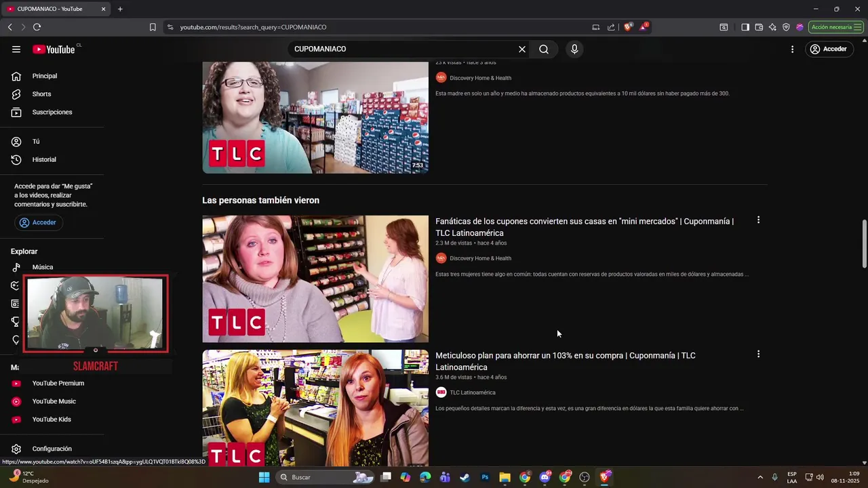868x488 pixels.
Task: Click the top video thumbnail showing 7:53
Action: click(315, 117)
